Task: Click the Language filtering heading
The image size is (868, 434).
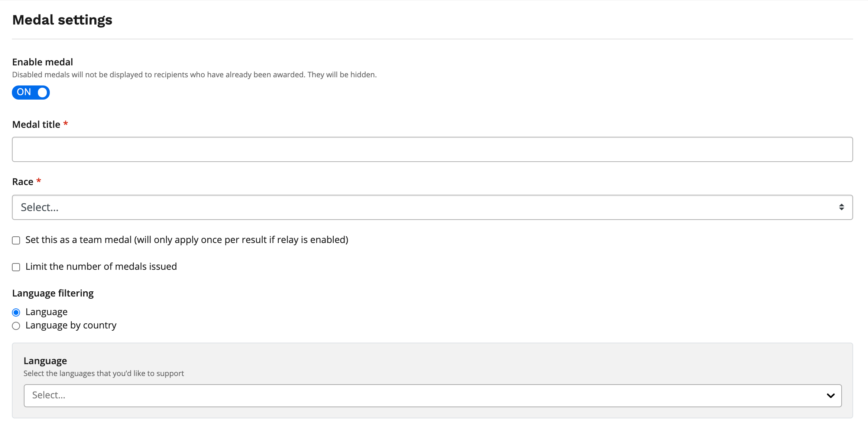Action: (53, 293)
